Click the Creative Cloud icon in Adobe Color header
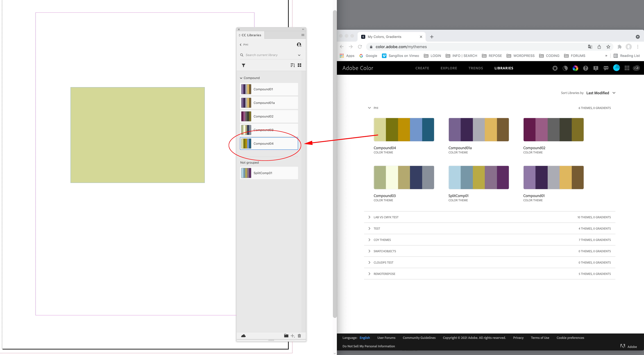 [x=636, y=68]
